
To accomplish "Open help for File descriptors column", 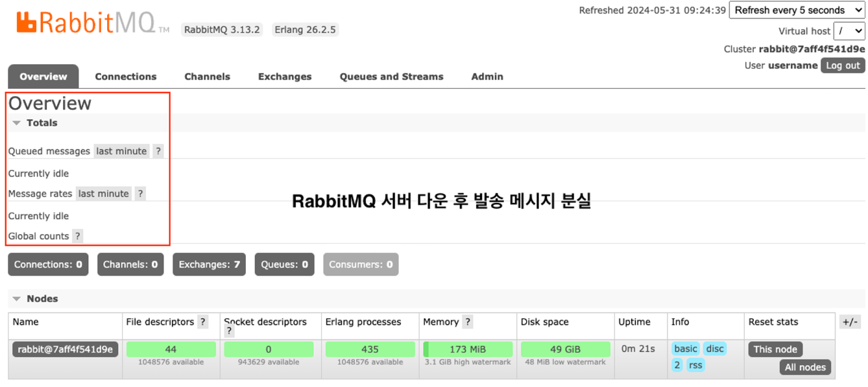I will (x=202, y=322).
